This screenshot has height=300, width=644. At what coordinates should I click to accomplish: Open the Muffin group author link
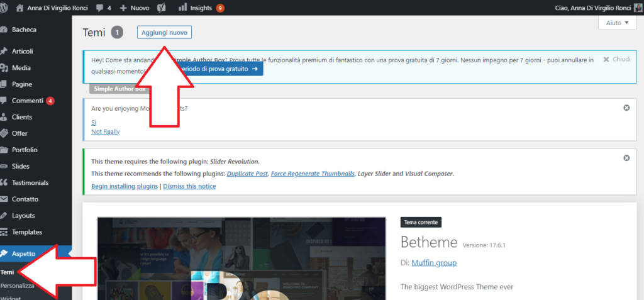[434, 262]
